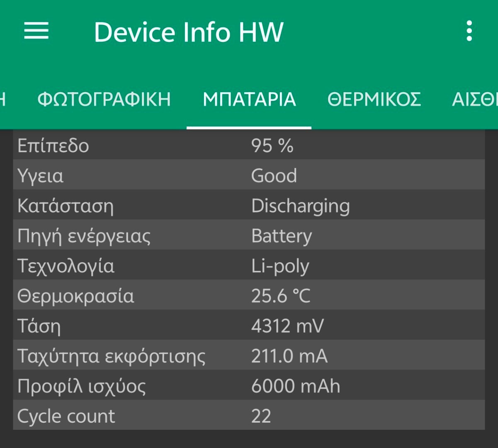This screenshot has width=498, height=448.
Task: Switch to the ΦΩΤΟΓΡΑΦΙΚΗ tab
Action: pyautogui.click(x=104, y=100)
